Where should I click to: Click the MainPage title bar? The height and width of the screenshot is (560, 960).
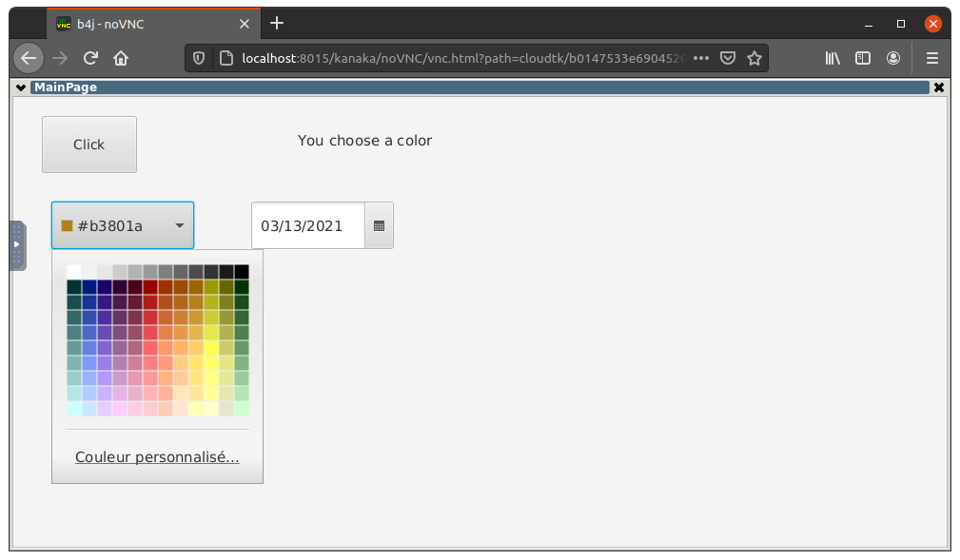[x=480, y=87]
